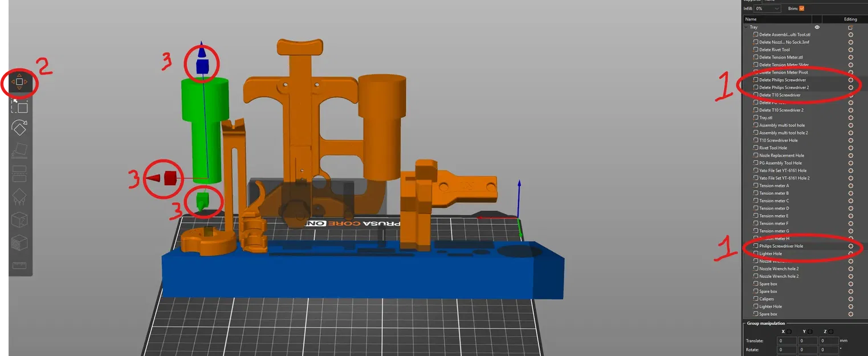Select Tension meter F item
Viewport: 868px width, 356px height.
(774, 223)
